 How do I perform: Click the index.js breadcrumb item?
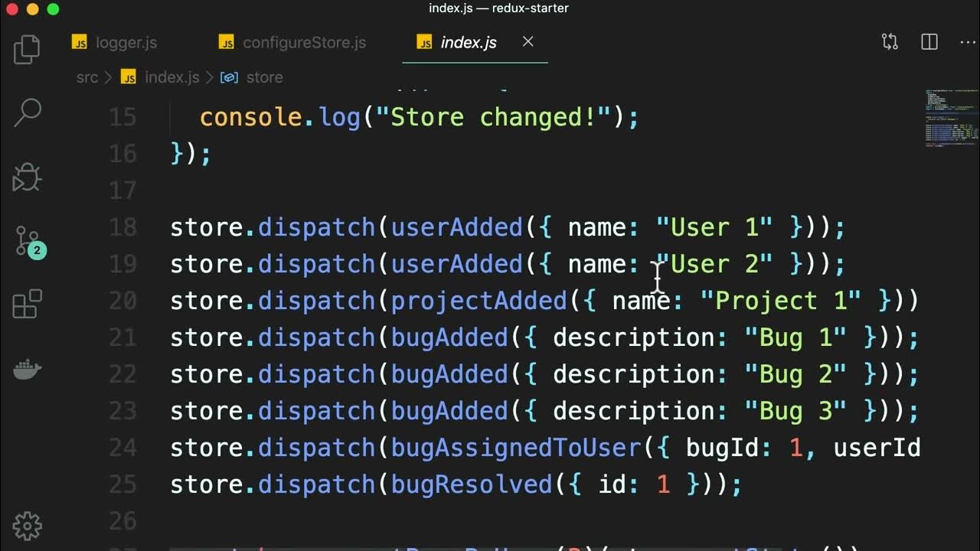pos(171,77)
